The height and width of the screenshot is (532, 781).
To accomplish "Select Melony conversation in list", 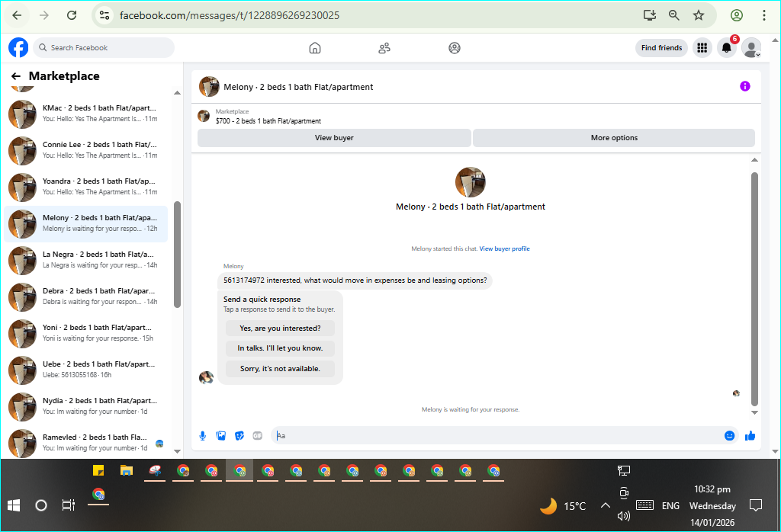I will (85, 223).
